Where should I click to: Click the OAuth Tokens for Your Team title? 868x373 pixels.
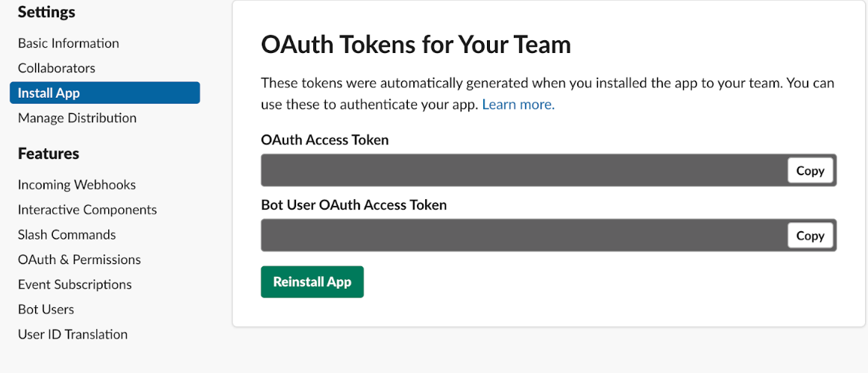[x=415, y=45]
